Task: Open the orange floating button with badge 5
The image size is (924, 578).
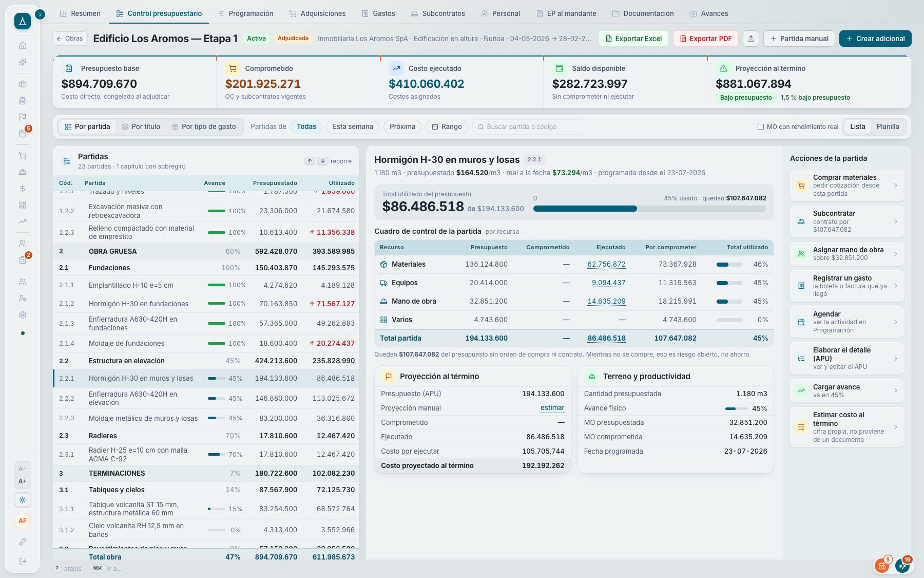Action: point(882,566)
